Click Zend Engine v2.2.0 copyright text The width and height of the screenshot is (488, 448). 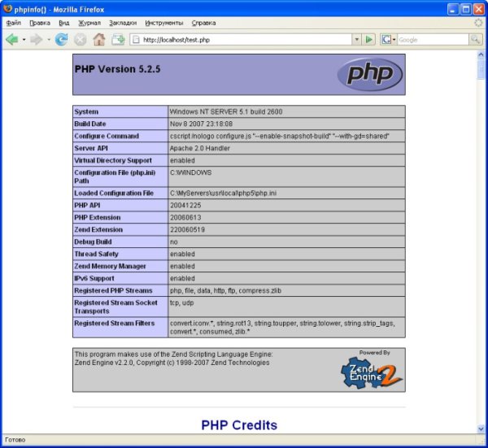tap(172, 363)
